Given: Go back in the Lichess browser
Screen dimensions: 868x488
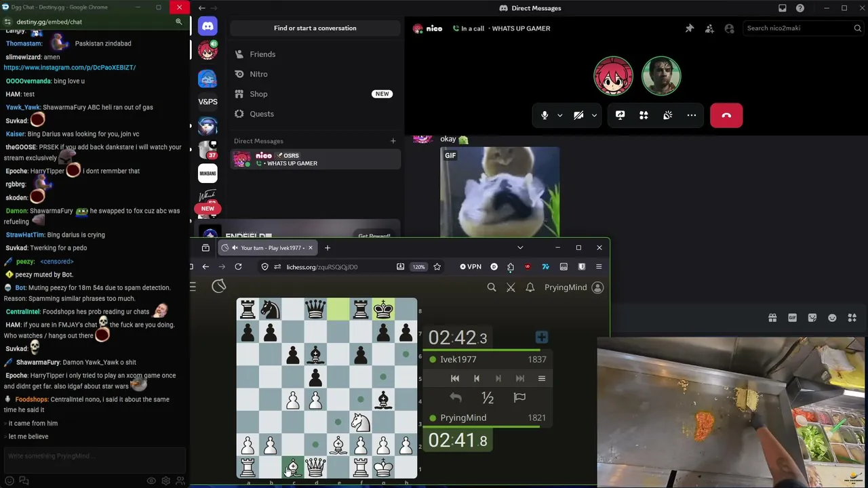Looking at the screenshot, I should coord(205,267).
